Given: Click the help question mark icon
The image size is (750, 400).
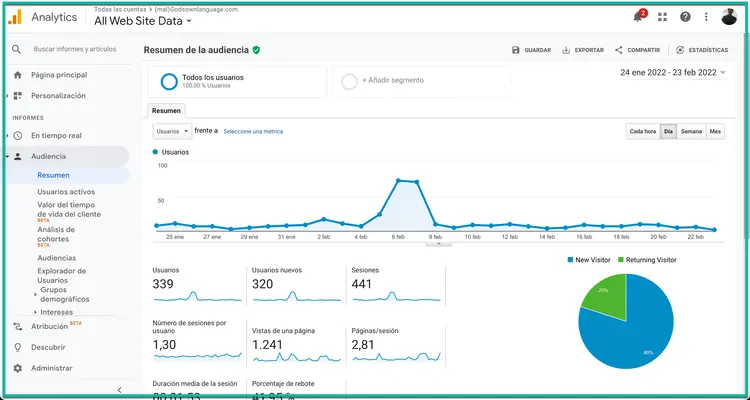Looking at the screenshot, I should tap(685, 17).
